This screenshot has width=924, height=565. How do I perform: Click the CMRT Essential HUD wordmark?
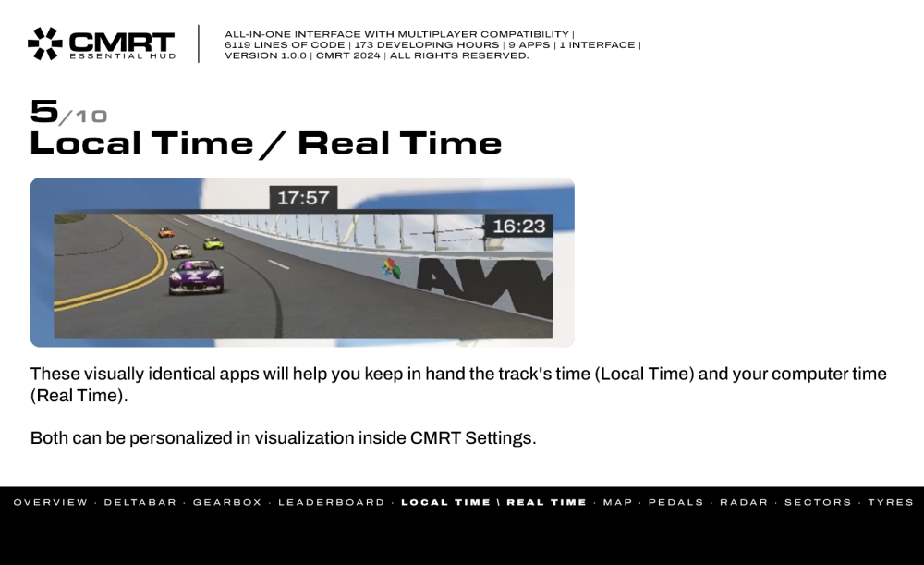[123, 45]
